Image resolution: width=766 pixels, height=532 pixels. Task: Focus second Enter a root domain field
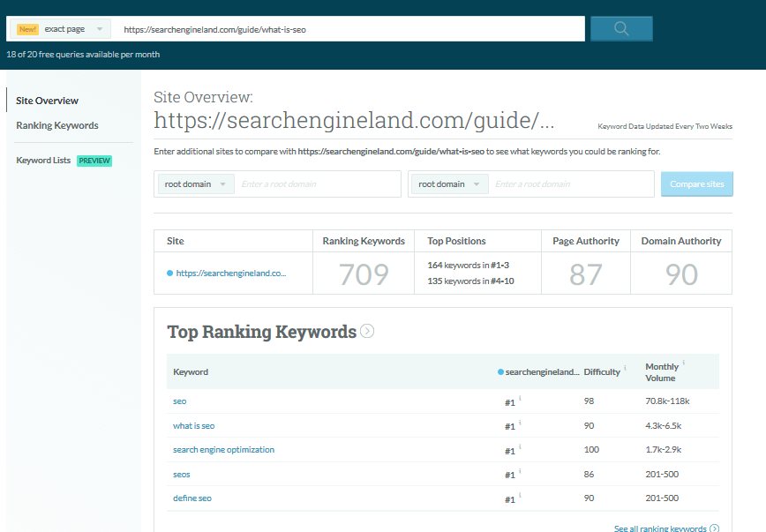(x=571, y=184)
